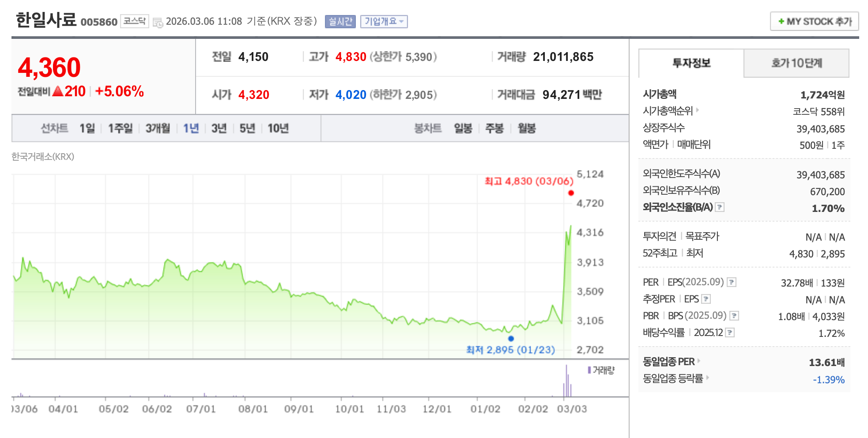Image resolution: width=868 pixels, height=438 pixels.
Task: Click the PER value 32.78배
Action: point(796,283)
